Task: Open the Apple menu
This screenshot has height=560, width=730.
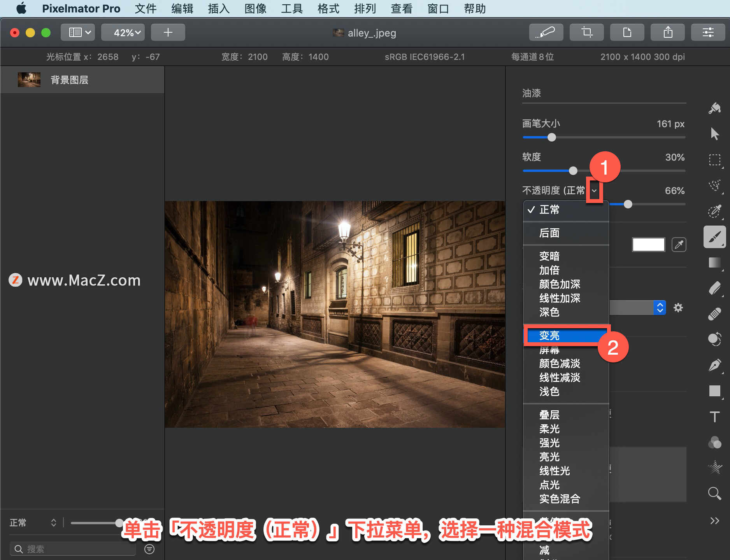Action: coord(21,9)
